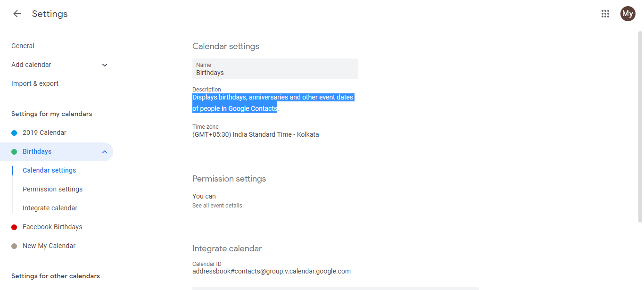Viewport: 644px width, 290px height.
Task: Click the Settings page title
Action: 50,14
